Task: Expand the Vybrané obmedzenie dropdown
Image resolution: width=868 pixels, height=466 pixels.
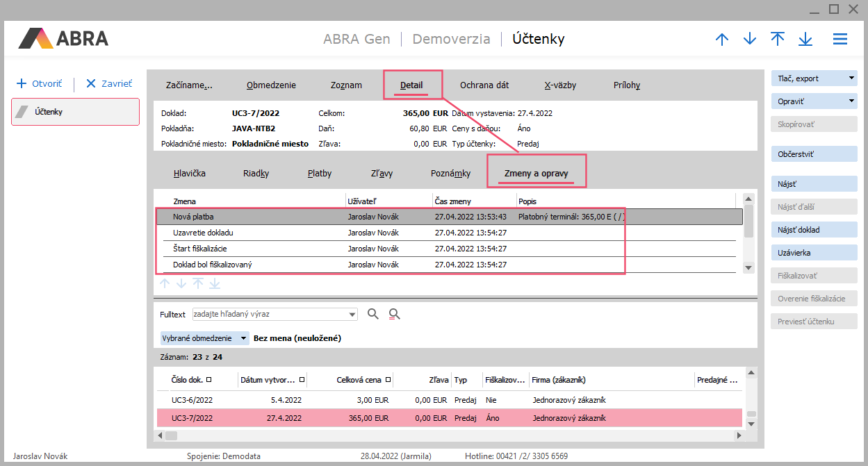Action: pyautogui.click(x=243, y=338)
